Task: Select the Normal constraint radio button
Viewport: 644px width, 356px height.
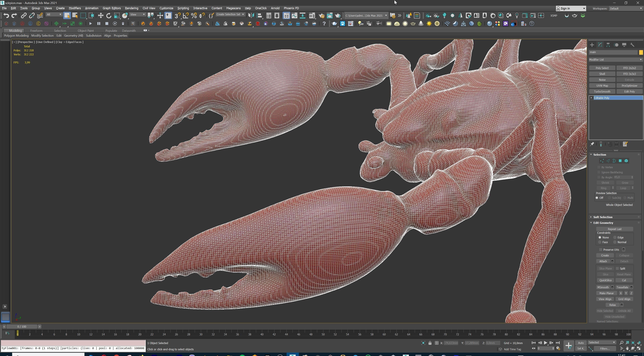Action: point(615,242)
